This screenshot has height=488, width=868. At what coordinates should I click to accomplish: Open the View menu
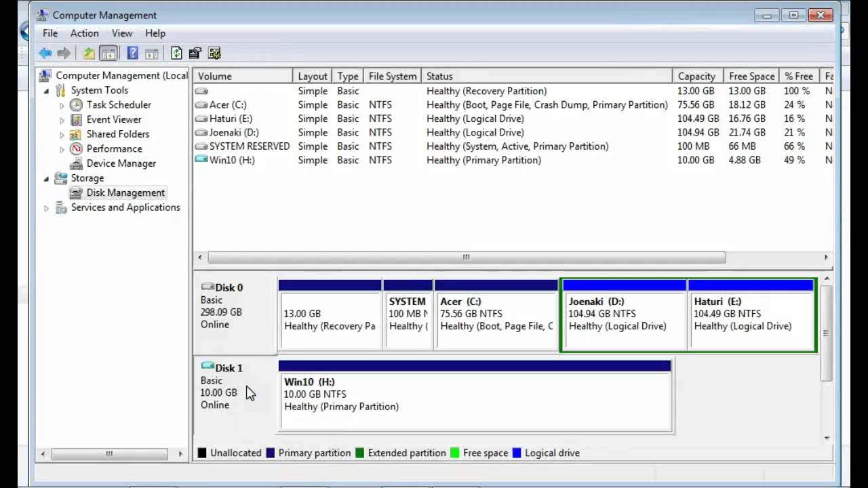pyautogui.click(x=122, y=33)
